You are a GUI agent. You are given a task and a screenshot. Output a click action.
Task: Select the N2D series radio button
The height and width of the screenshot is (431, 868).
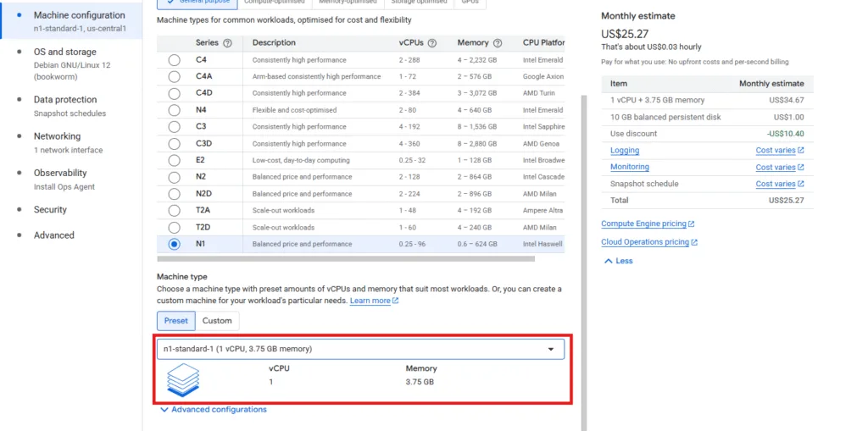click(175, 194)
